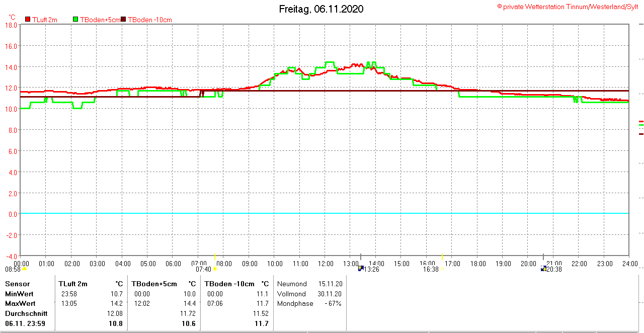Click the 12:00 label on time axis
The width and height of the screenshot is (644, 333).
[x=326, y=264]
